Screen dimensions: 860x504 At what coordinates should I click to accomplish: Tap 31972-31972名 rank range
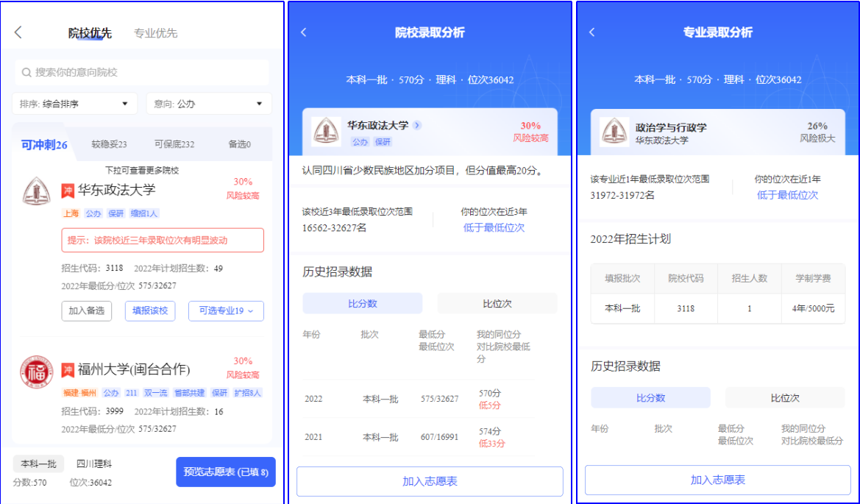coord(622,195)
